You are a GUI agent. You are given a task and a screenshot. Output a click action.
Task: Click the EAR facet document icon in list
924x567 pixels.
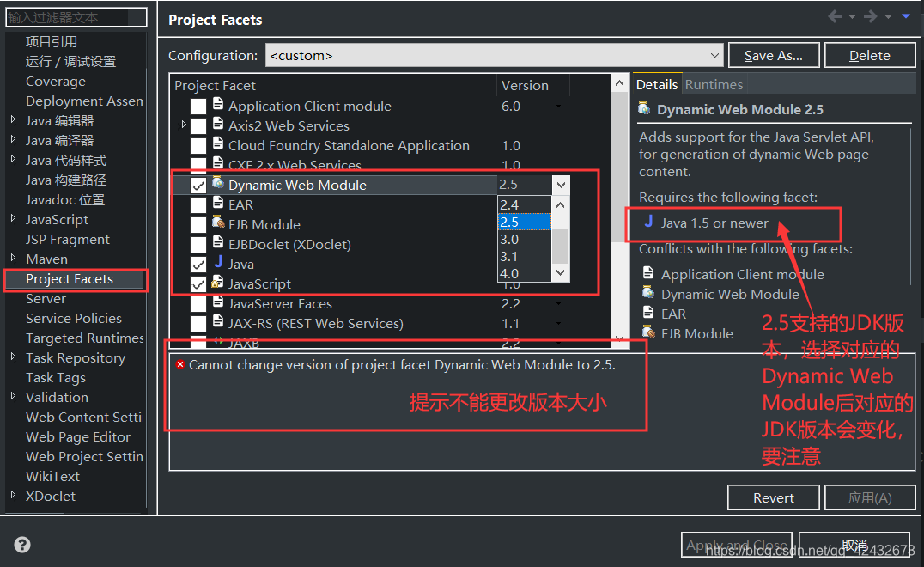(218, 204)
